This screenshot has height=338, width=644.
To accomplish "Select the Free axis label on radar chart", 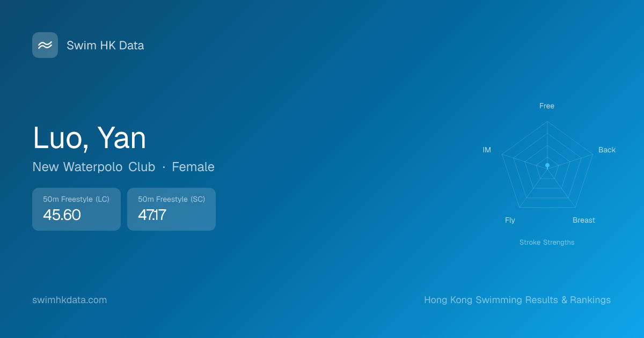I will point(546,106).
